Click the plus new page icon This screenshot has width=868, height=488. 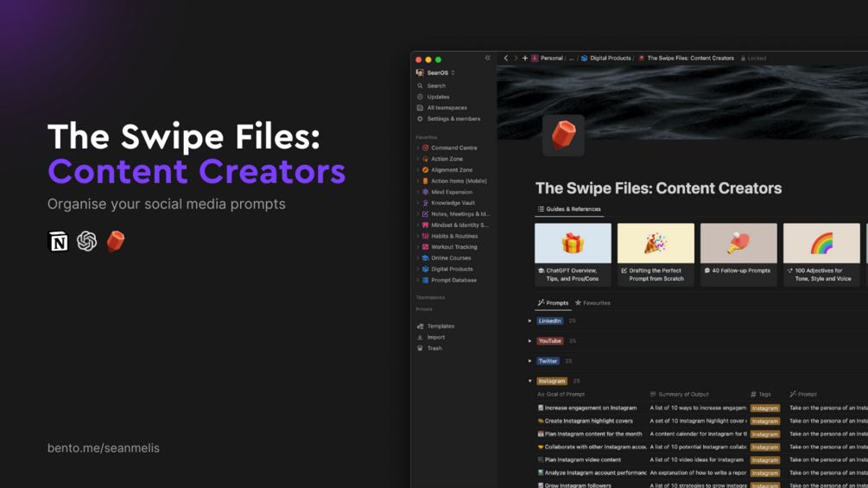coord(525,58)
